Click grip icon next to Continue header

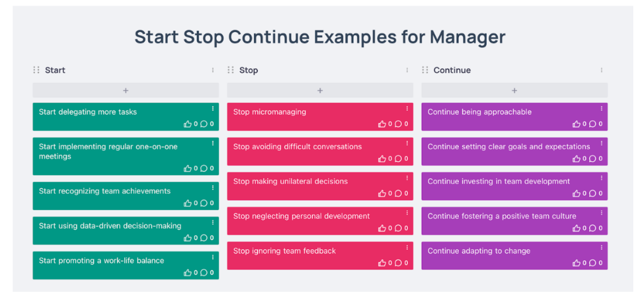click(x=425, y=70)
